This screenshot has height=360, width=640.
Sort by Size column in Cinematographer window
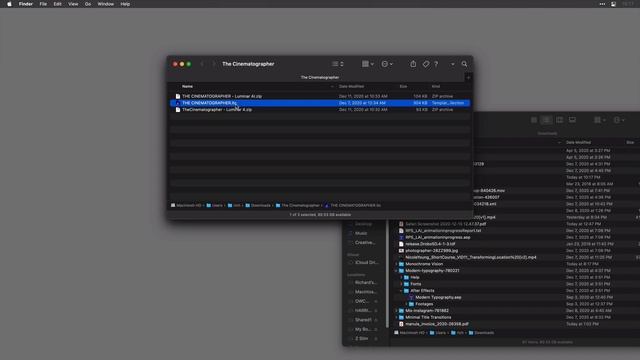(x=403, y=87)
